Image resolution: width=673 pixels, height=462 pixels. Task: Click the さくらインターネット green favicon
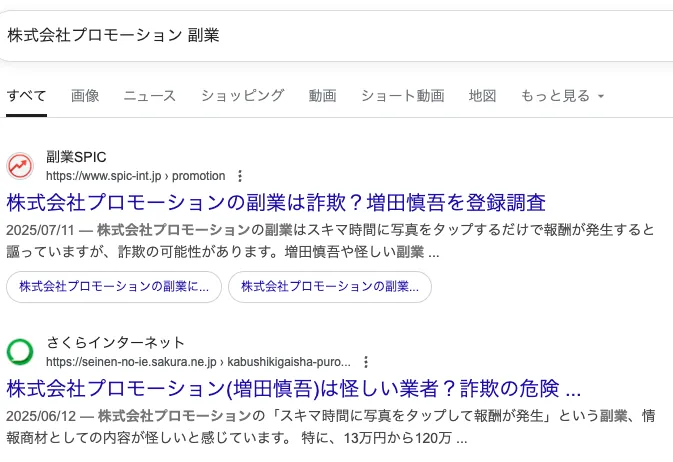pos(20,352)
